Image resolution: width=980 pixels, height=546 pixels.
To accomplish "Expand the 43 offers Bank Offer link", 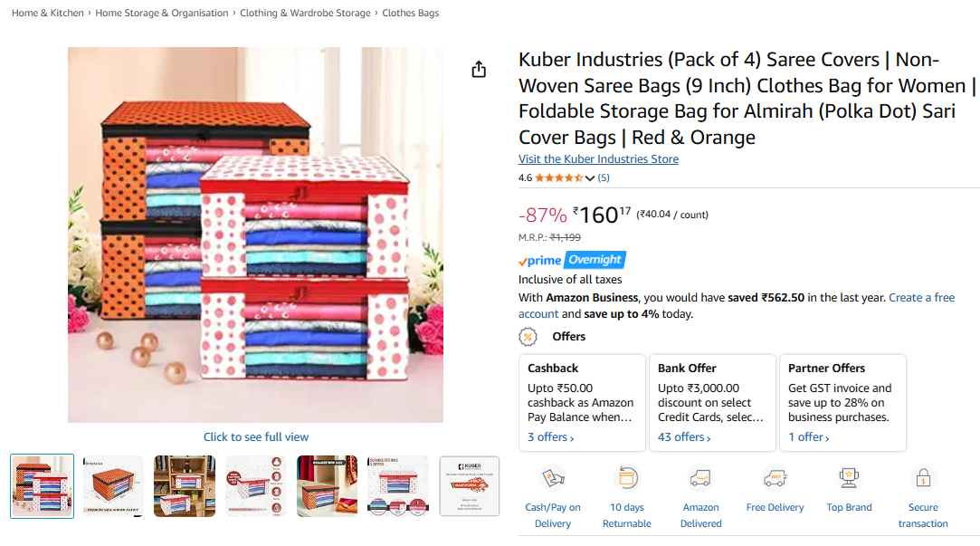I will point(683,437).
